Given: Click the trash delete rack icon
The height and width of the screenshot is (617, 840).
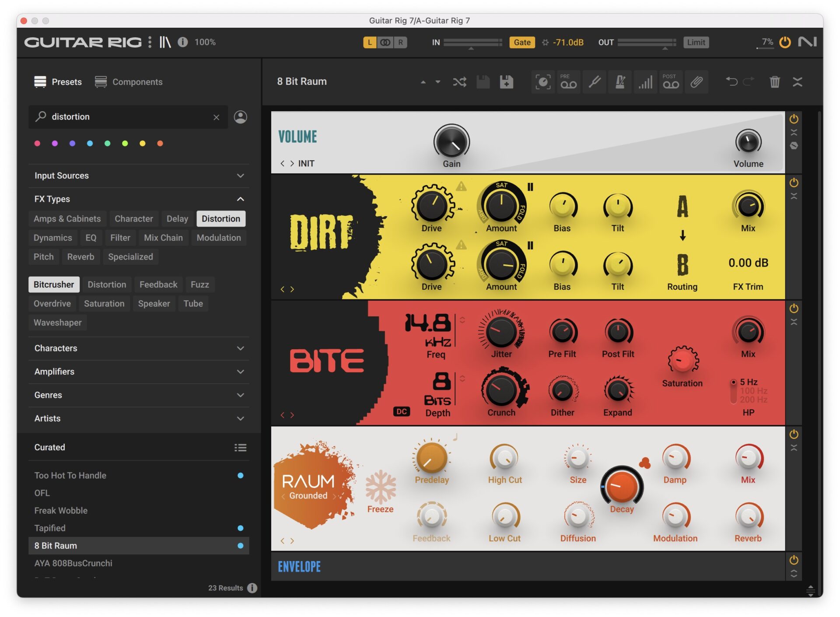Looking at the screenshot, I should point(774,82).
